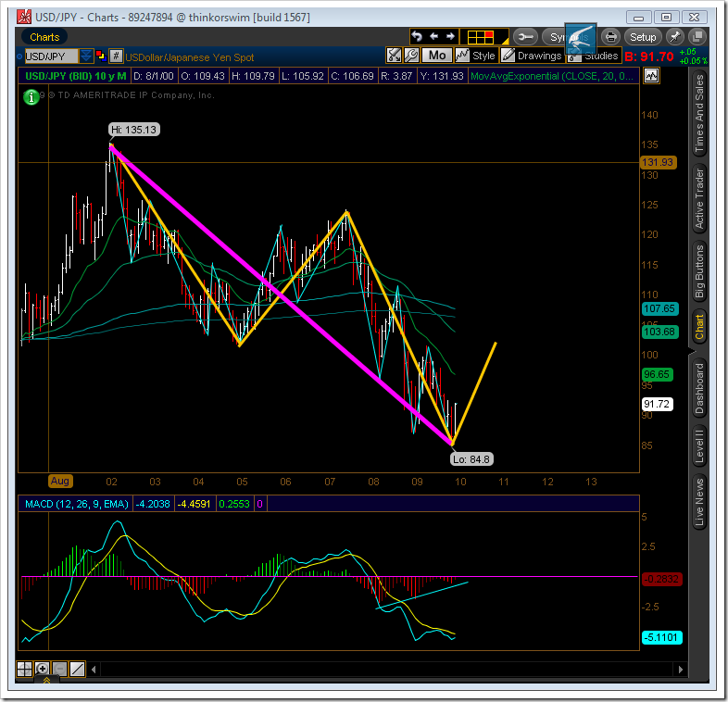Open the Drawings menu

coord(532,56)
